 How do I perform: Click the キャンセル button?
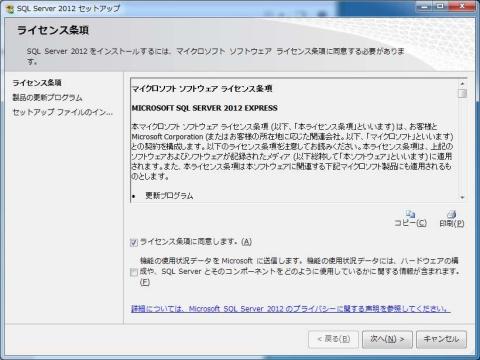441,339
